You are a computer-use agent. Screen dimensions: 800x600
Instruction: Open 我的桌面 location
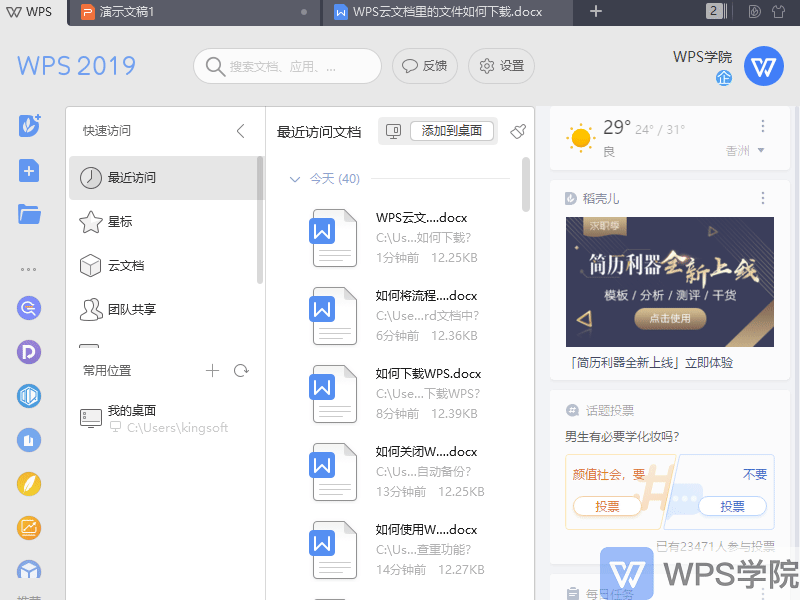coord(163,418)
